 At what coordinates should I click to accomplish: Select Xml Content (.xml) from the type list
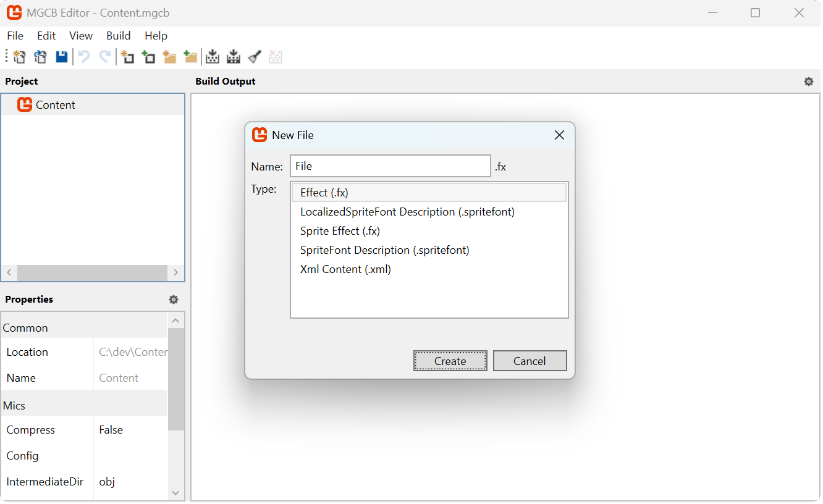(x=345, y=269)
